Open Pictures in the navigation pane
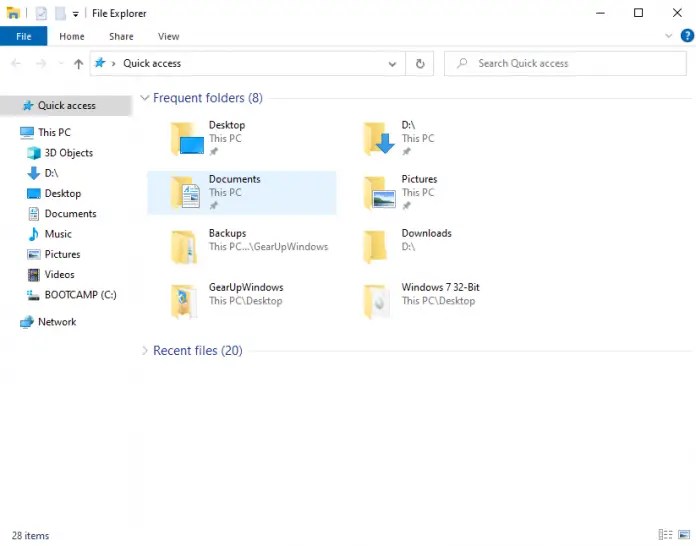The image size is (696, 546). coord(54,254)
